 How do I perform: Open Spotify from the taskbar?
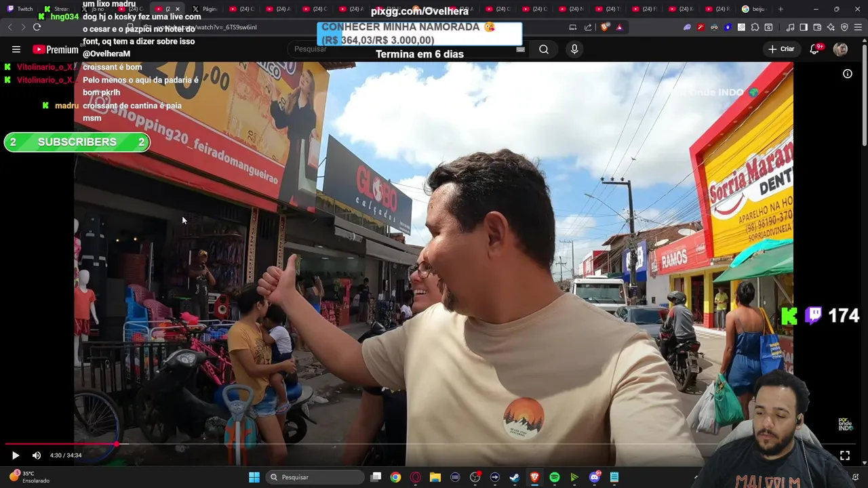point(555,477)
